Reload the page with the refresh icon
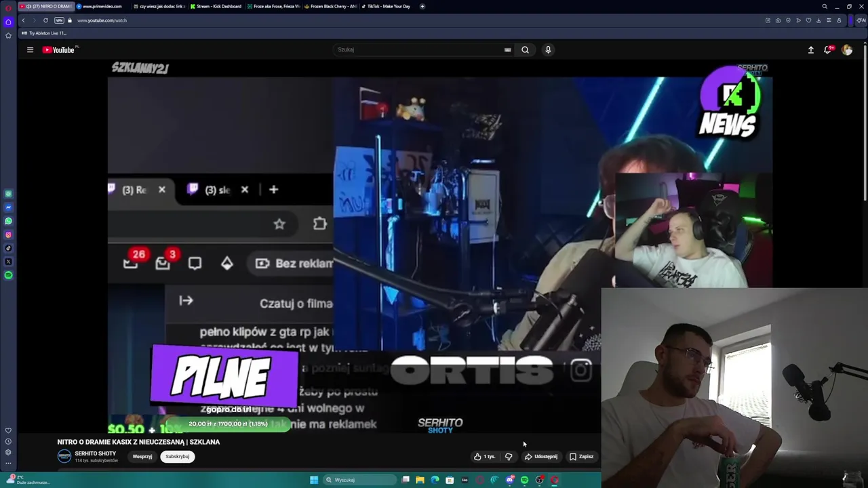 tap(45, 20)
